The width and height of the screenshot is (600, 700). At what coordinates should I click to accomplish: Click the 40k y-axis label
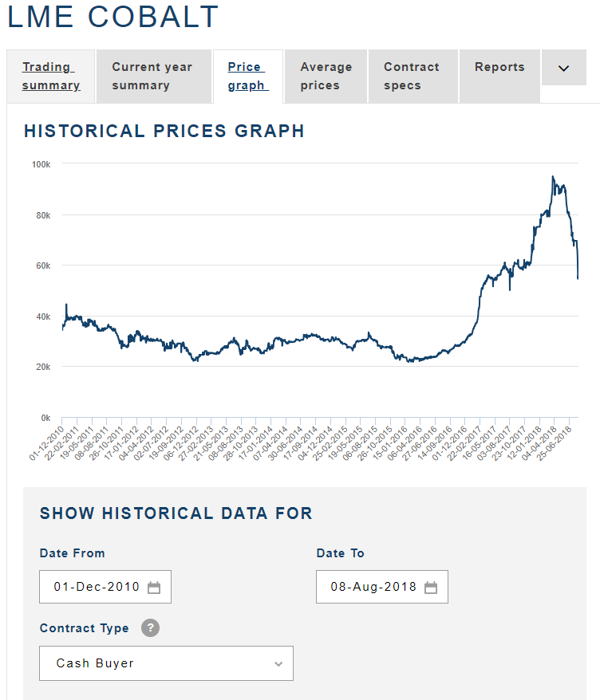point(43,317)
